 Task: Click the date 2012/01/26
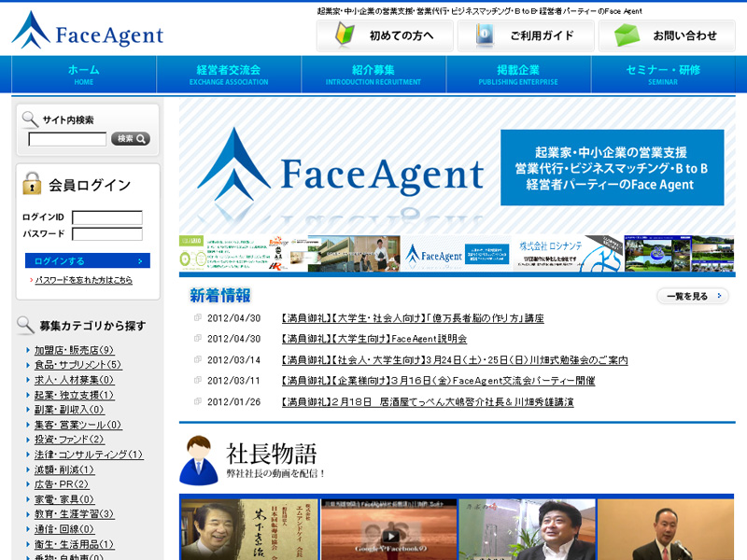(x=234, y=402)
